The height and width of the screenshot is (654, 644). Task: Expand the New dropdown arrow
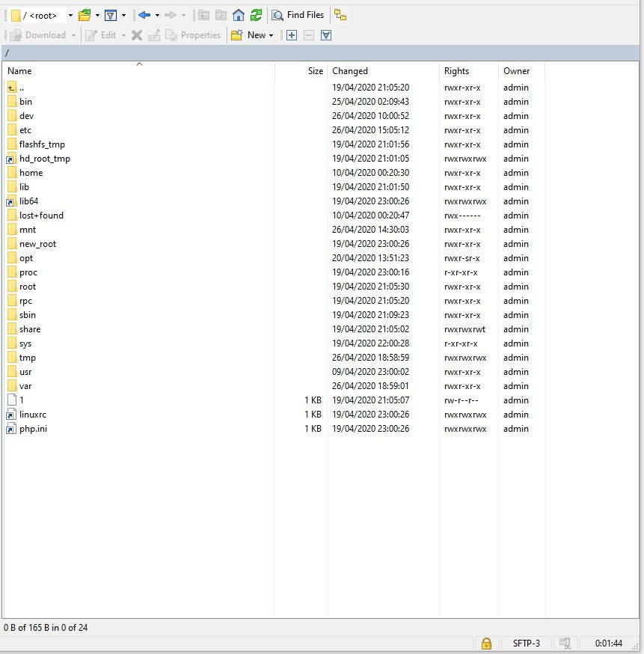271,35
